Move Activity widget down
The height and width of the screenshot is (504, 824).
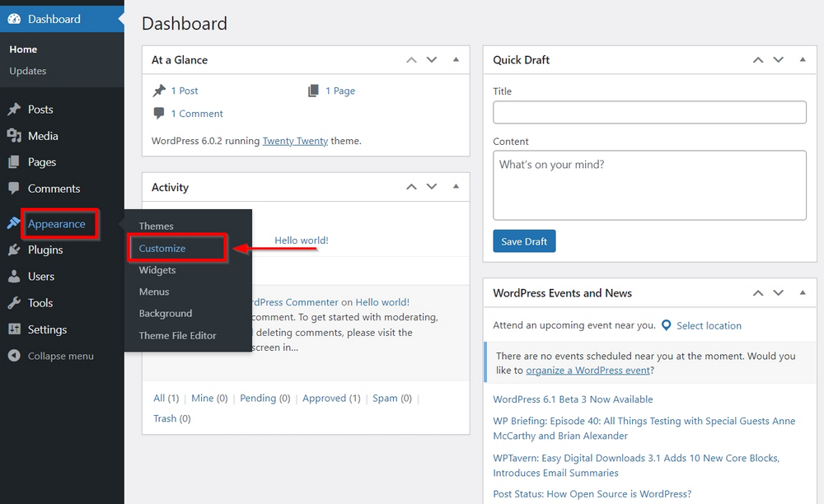(x=432, y=187)
